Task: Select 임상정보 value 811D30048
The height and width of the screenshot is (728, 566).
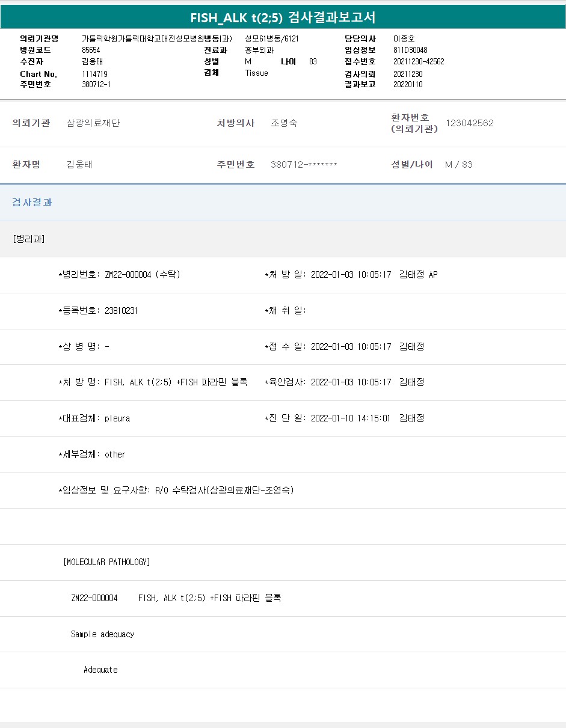Action: click(410, 50)
